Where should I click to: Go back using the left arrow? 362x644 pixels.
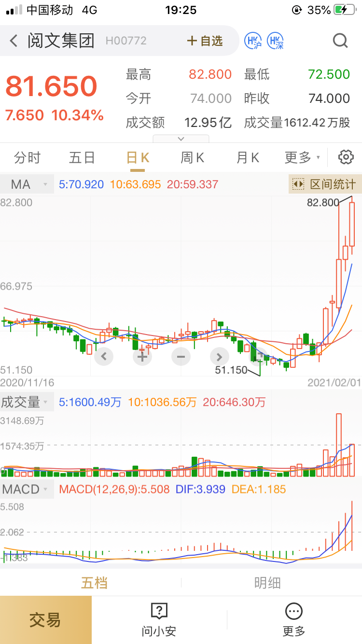14,41
